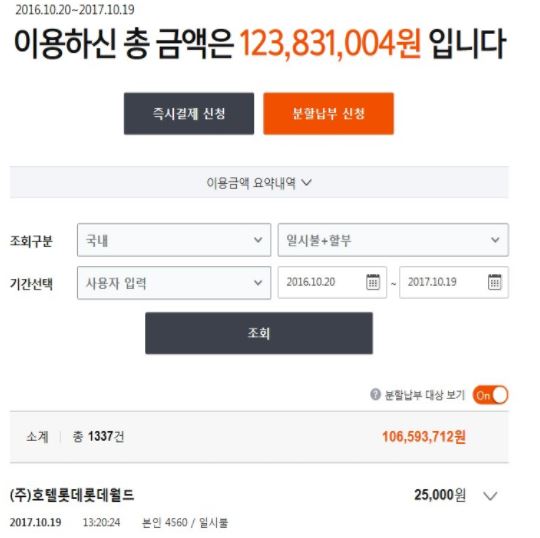This screenshot has height=538, width=540.
Task: Click the orange 분할납부 신청 button
Action: (329, 113)
